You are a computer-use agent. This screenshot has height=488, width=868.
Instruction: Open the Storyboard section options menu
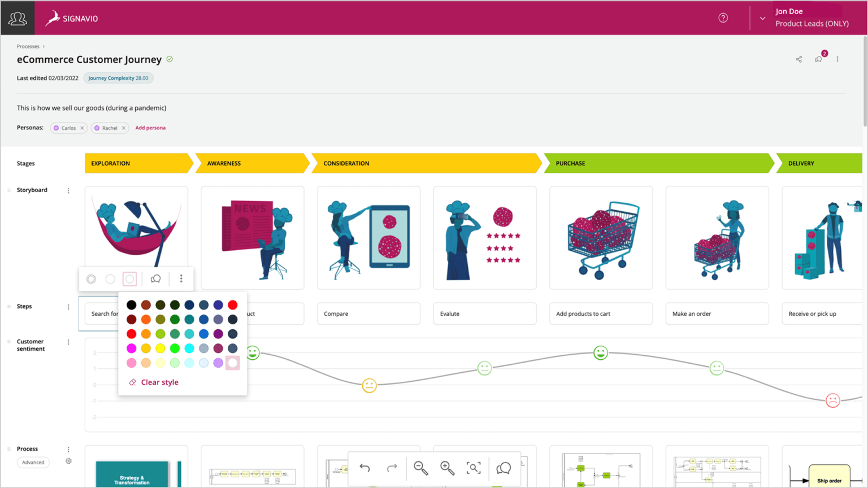tap(68, 190)
